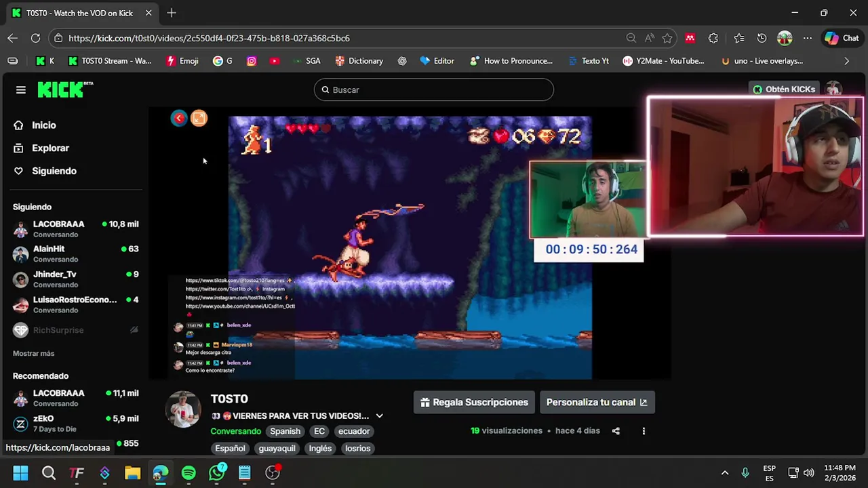
Task: Open a new browser tab
Action: coord(172,13)
